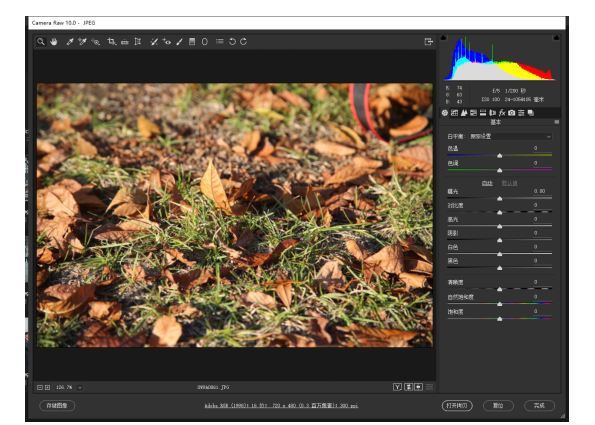Viewport: 595px width, 425px height.
Task: Switch to the Tone Curve panel tab
Action: click(454, 113)
